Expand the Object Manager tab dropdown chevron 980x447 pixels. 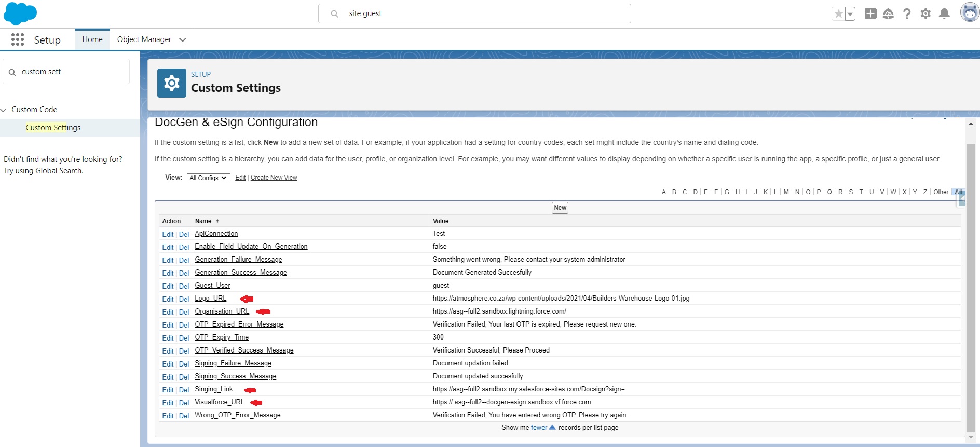click(x=183, y=40)
